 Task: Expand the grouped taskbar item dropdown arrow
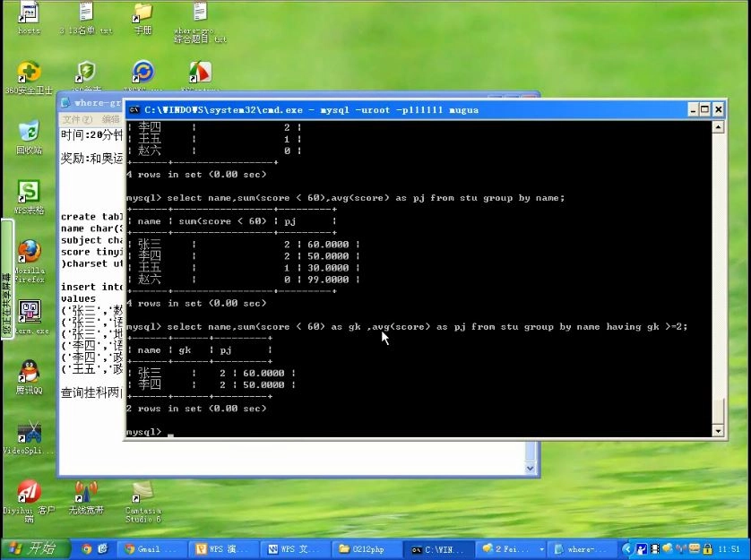[541, 548]
